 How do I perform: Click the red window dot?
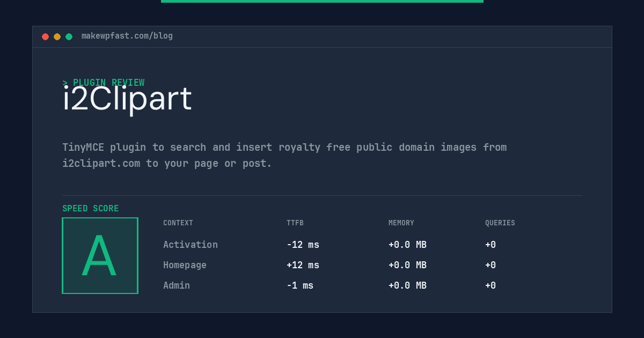click(45, 36)
